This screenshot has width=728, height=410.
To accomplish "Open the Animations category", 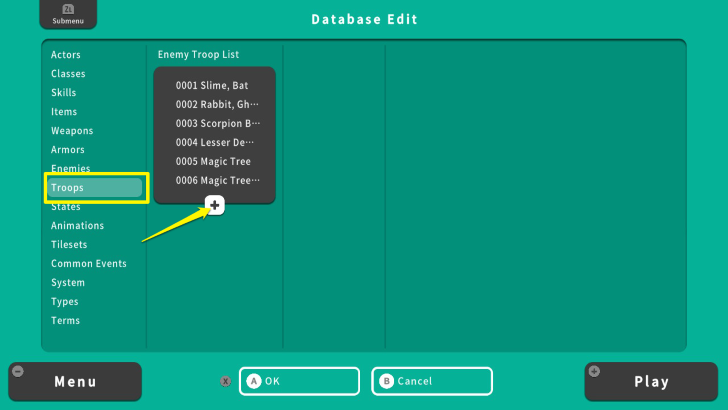I will (x=77, y=226).
